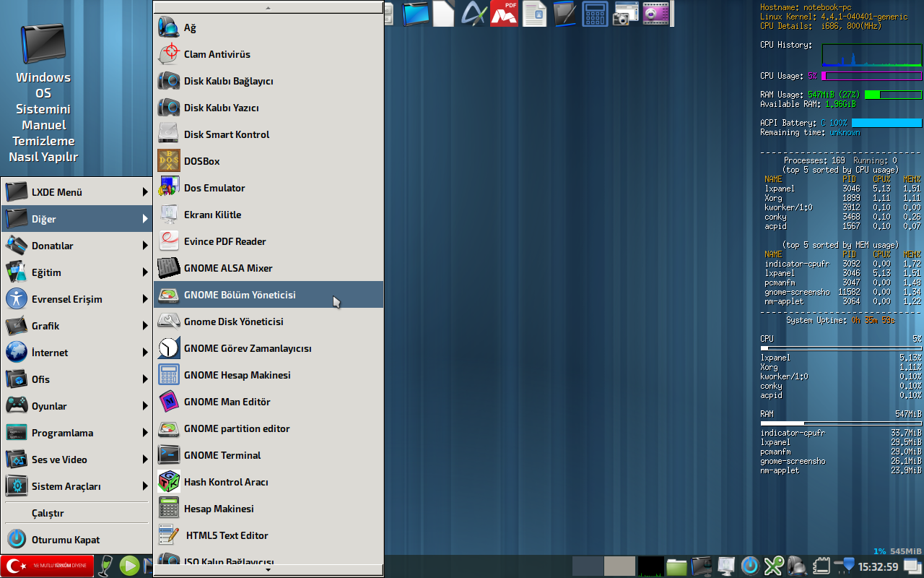Choose Çalıştır from the main menu
Screen dimensions: 924x578
[77, 513]
